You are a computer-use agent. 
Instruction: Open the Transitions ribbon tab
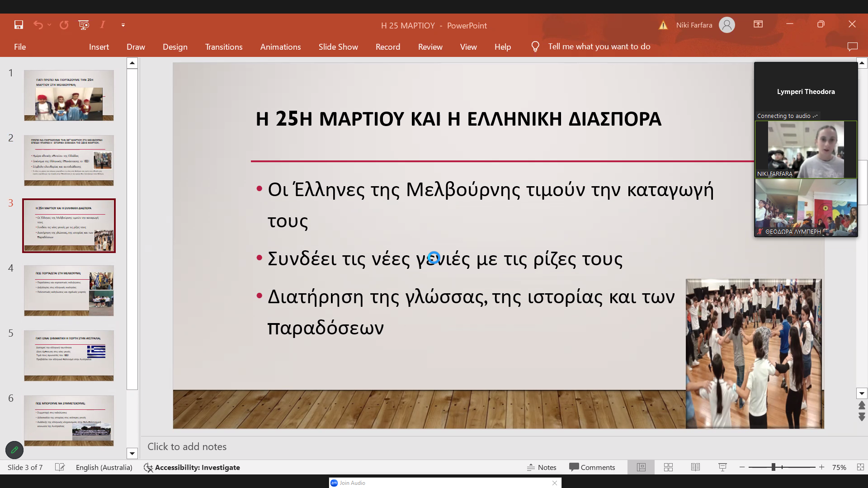(x=223, y=47)
